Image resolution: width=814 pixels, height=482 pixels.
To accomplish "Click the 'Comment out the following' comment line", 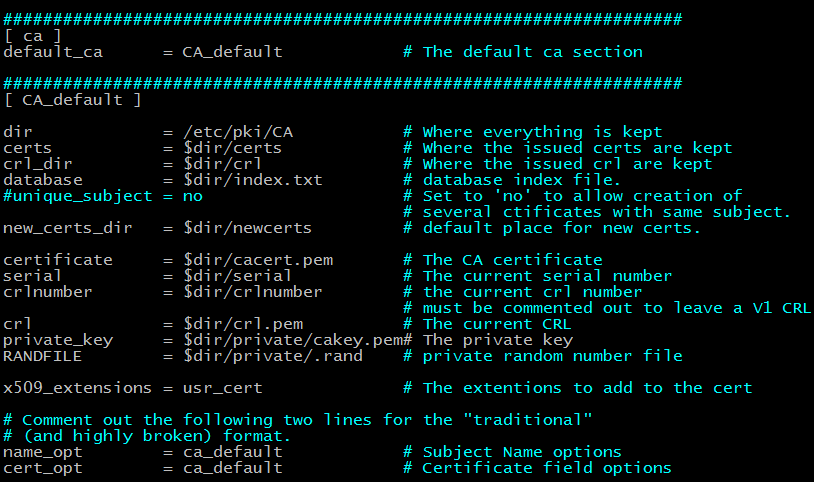I will [x=297, y=420].
